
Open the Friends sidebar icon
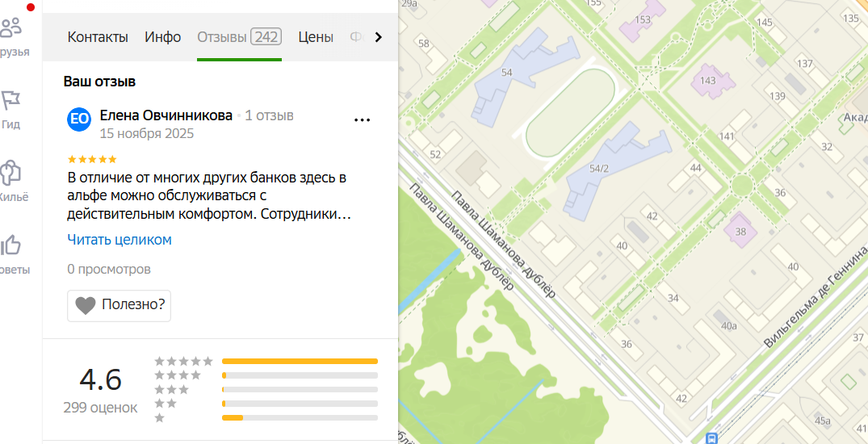coord(11,27)
